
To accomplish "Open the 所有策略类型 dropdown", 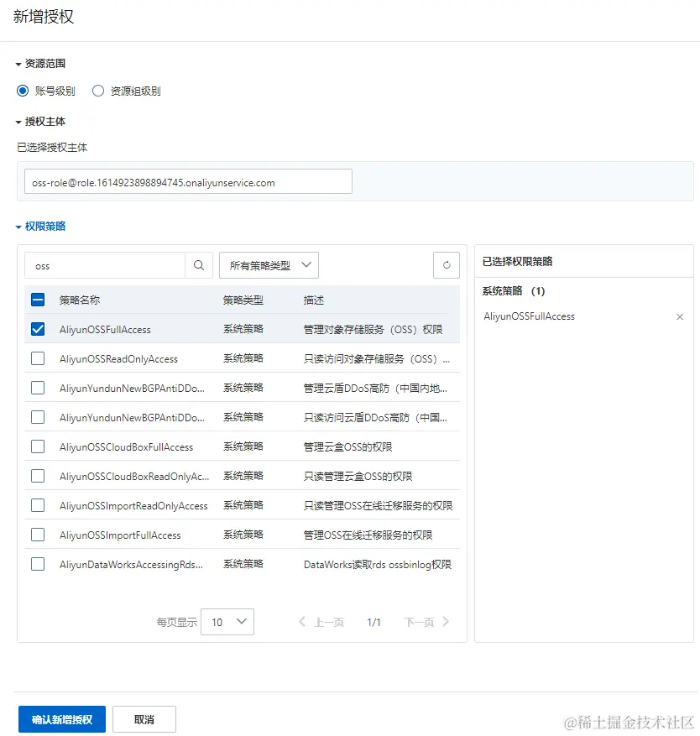I will click(x=269, y=265).
